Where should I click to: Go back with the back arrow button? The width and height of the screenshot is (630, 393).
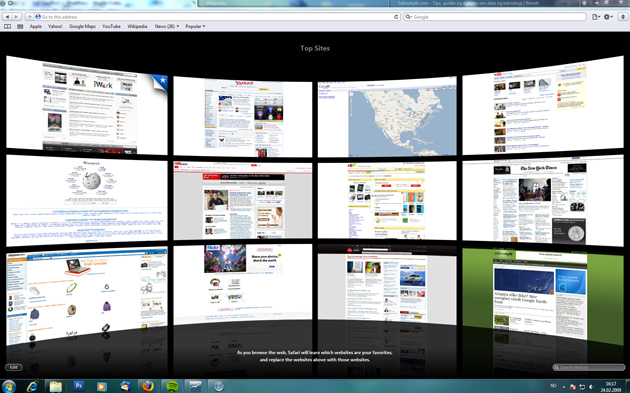point(8,16)
